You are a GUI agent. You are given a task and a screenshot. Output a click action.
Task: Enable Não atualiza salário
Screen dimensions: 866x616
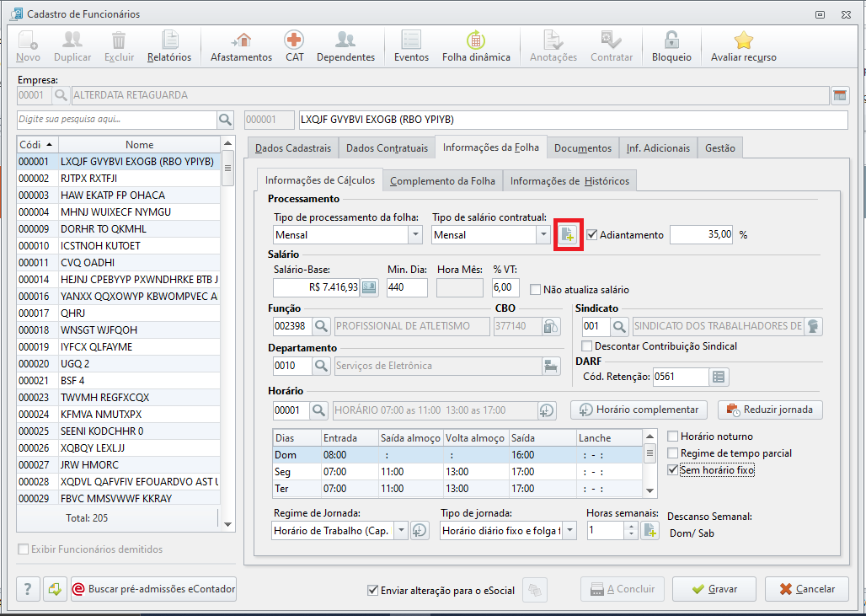pyautogui.click(x=535, y=290)
